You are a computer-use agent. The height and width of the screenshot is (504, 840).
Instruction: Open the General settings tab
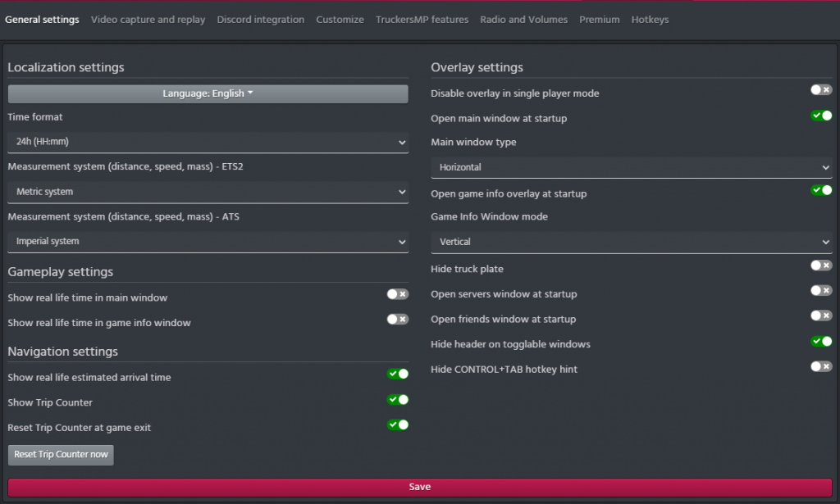click(x=42, y=20)
